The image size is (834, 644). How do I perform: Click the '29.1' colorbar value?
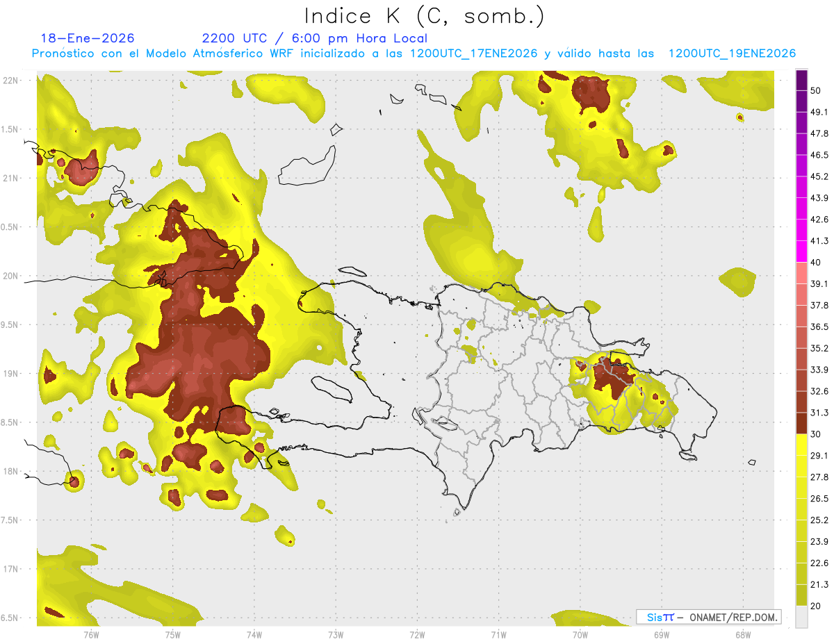pos(819,456)
